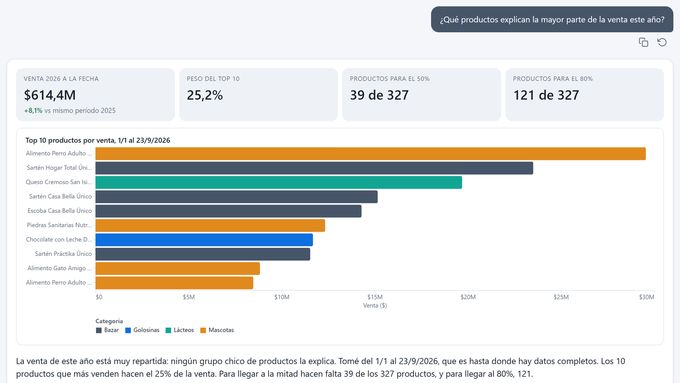
Task: Click the $614,4M sales value
Action: (x=50, y=95)
